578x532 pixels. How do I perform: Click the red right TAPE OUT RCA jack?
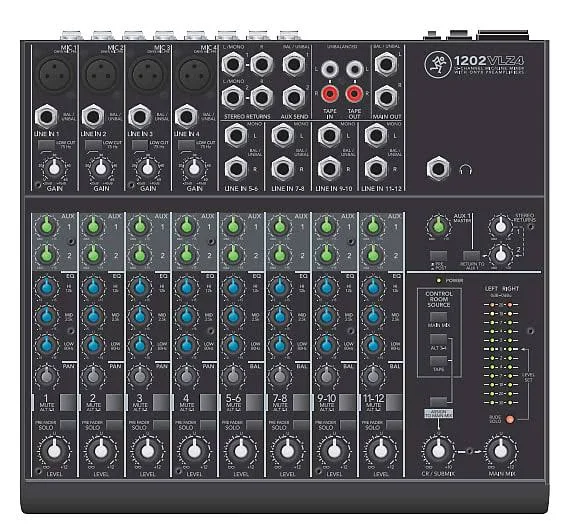click(x=354, y=94)
